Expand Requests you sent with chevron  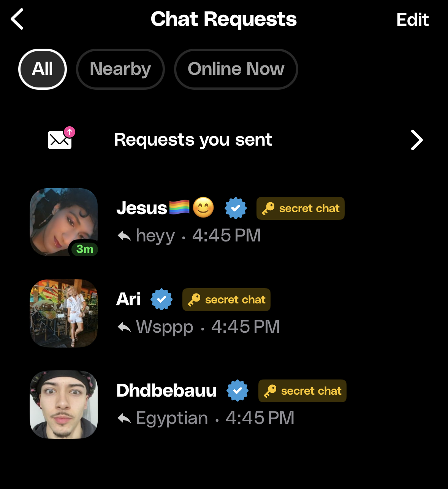tap(416, 140)
